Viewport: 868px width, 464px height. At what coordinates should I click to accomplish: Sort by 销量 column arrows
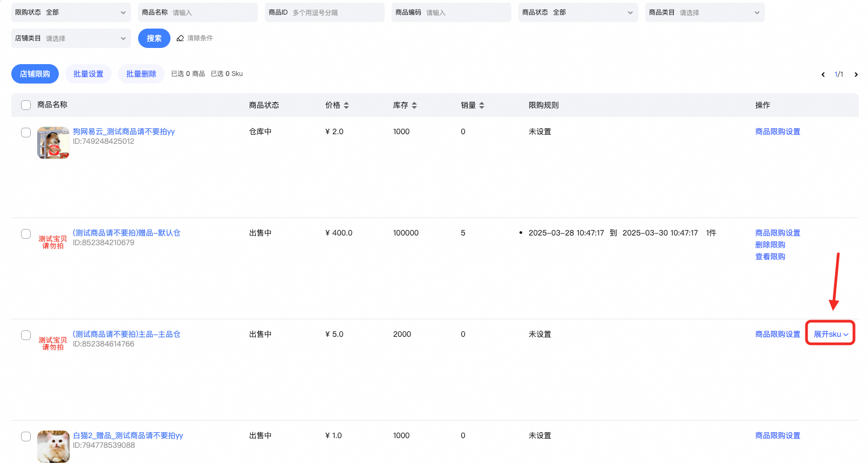coord(482,106)
